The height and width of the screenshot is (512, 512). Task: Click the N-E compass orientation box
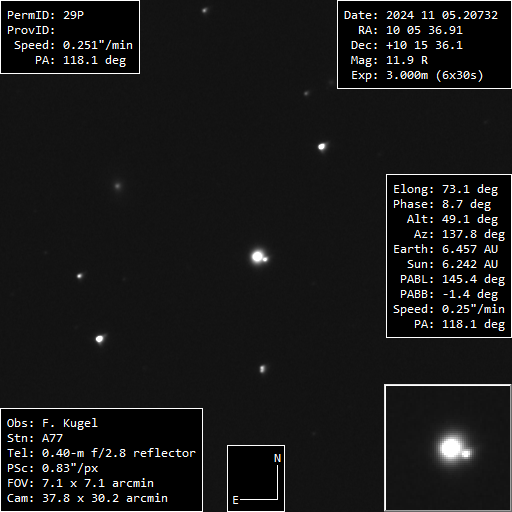(x=256, y=478)
